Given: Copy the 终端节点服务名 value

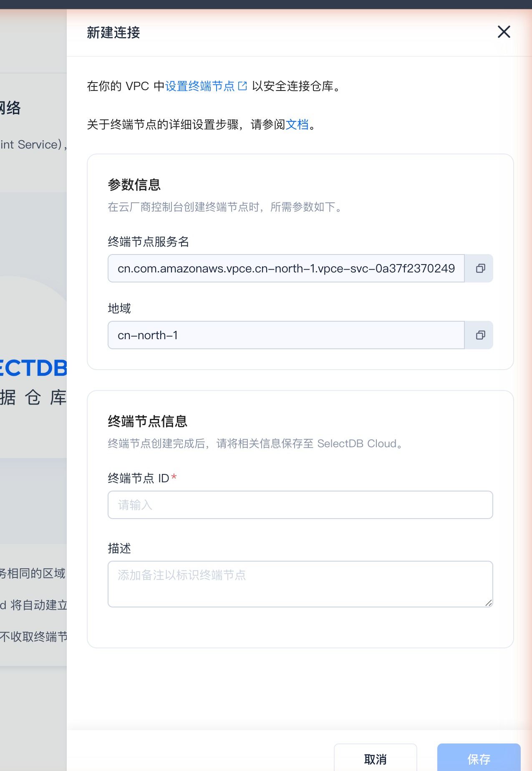Looking at the screenshot, I should pos(480,268).
